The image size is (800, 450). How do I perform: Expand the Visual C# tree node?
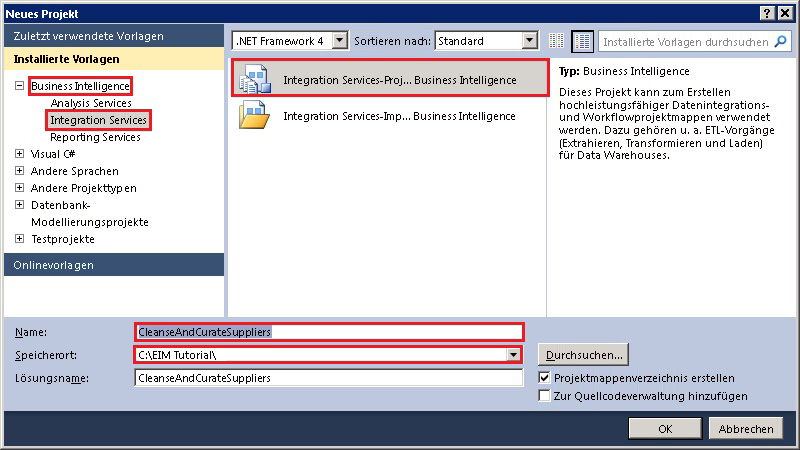(19, 154)
